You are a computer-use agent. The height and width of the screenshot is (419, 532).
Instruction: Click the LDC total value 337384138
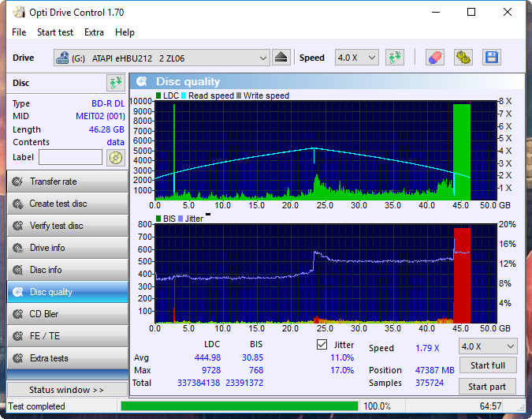(x=199, y=383)
